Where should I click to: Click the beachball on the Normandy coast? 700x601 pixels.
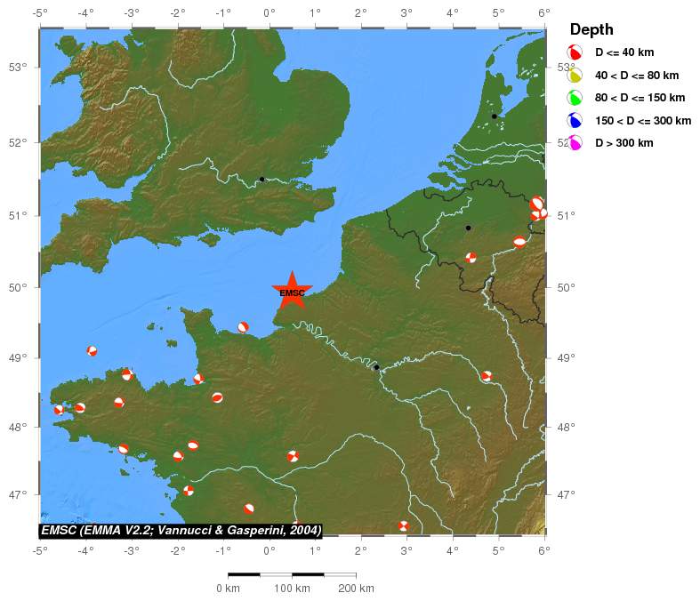point(243,327)
